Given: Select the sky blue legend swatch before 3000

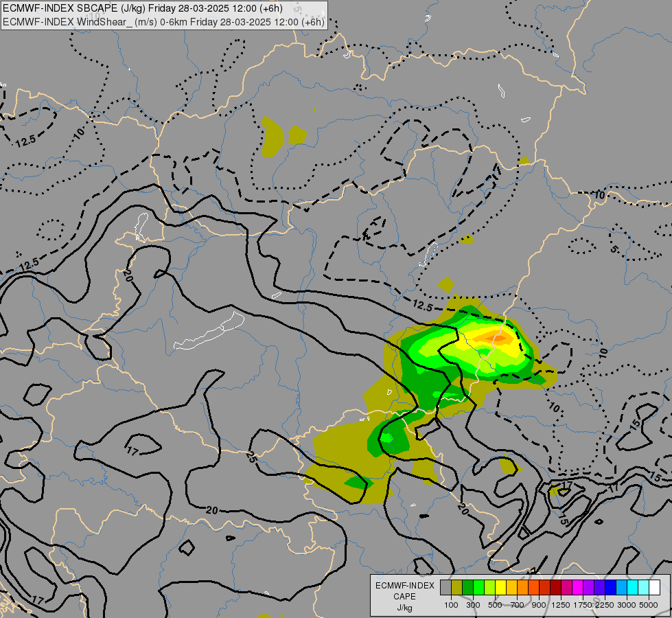Looking at the screenshot, I should pyautogui.click(x=622, y=588).
